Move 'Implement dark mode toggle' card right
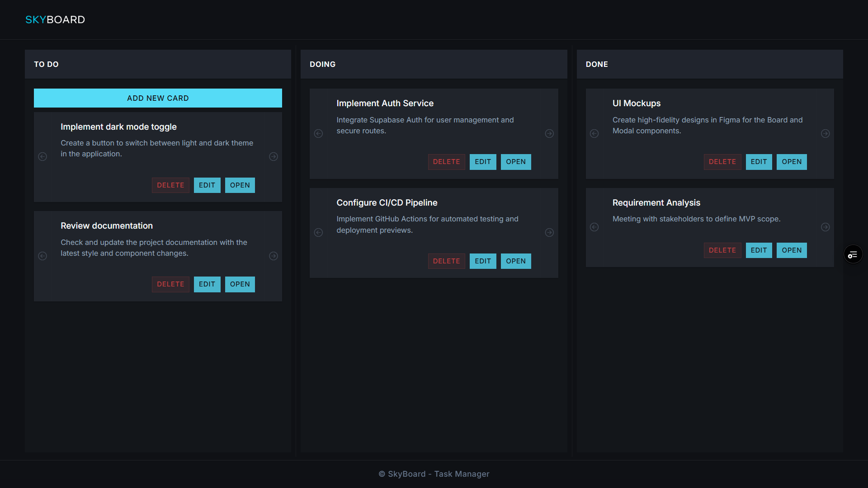Viewport: 868px width, 488px height. (x=273, y=157)
